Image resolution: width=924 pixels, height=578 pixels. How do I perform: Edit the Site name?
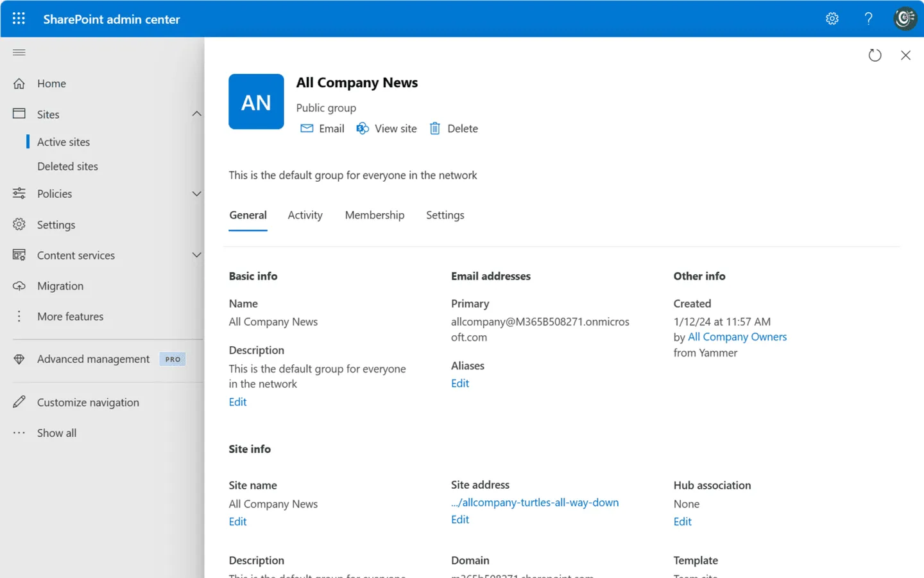click(237, 521)
